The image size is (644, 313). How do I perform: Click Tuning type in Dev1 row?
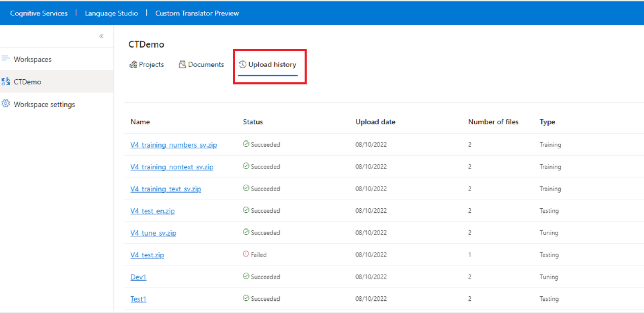[x=549, y=277]
